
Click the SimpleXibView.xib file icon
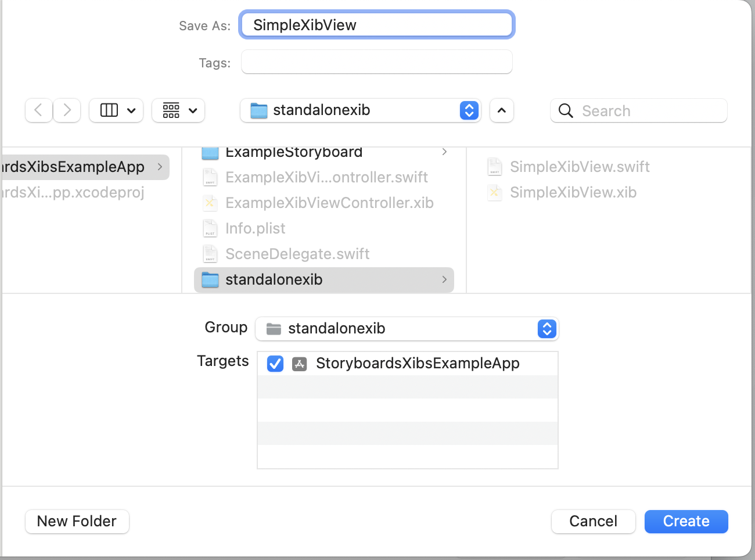pos(494,192)
